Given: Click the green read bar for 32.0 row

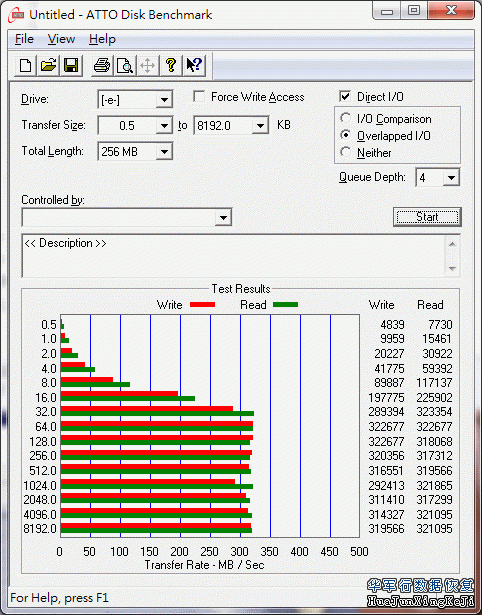Looking at the screenshot, I should click(x=157, y=413).
